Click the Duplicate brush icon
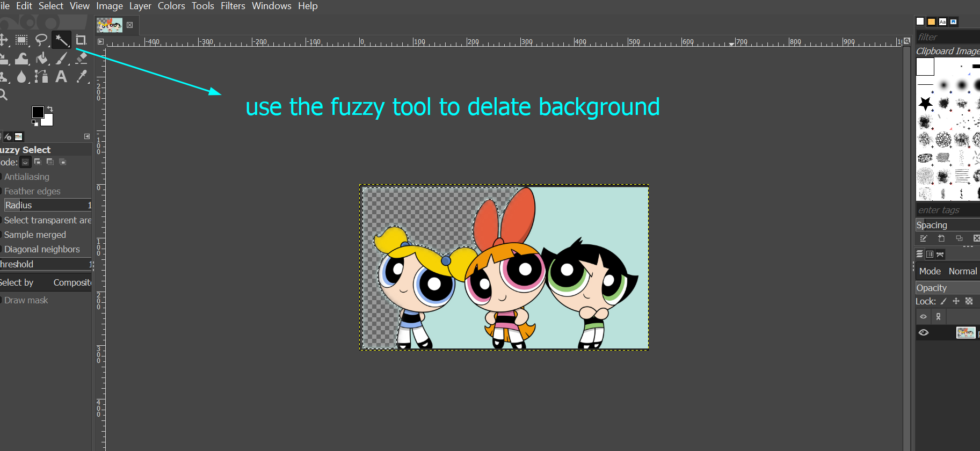The image size is (980, 451). [959, 238]
